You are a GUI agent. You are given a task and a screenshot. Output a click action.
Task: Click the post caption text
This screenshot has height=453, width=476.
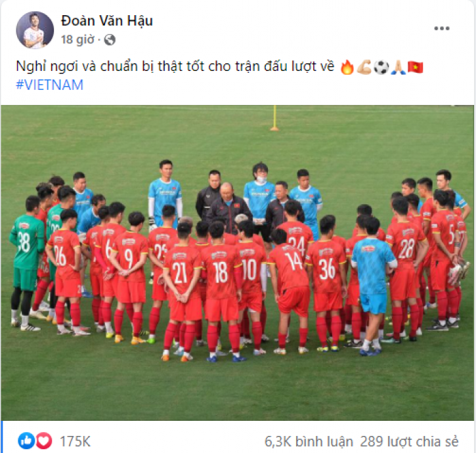(x=175, y=66)
